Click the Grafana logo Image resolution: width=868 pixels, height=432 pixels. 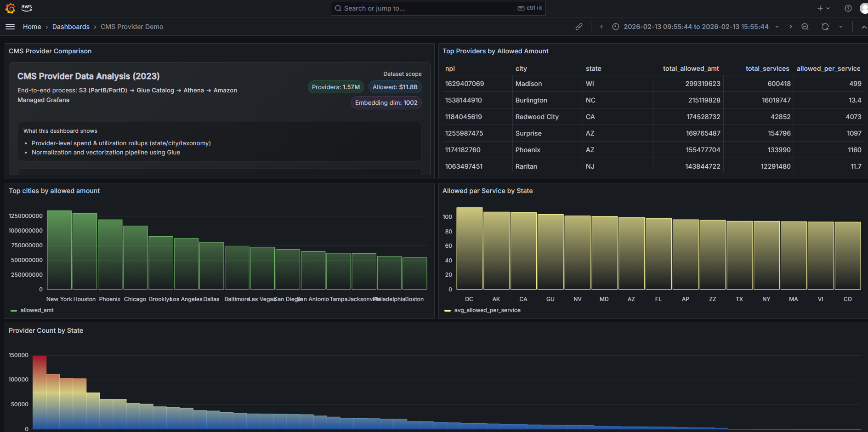click(x=10, y=8)
